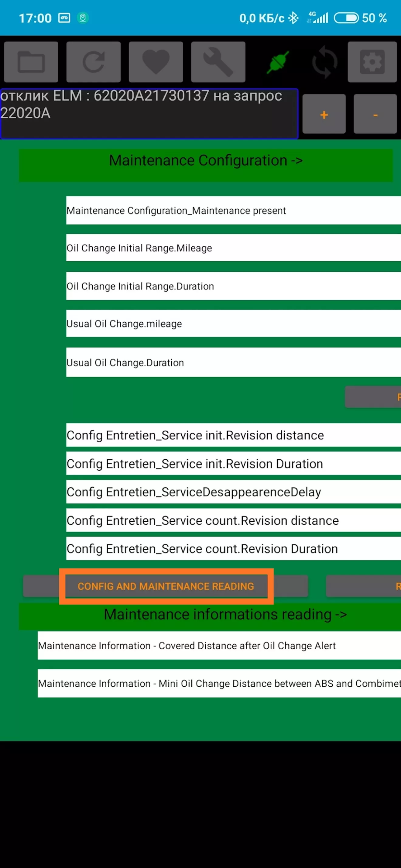Select Config Entretien_ServiceDesappearenceDelay entry
This screenshot has height=868, width=401.
233,492
